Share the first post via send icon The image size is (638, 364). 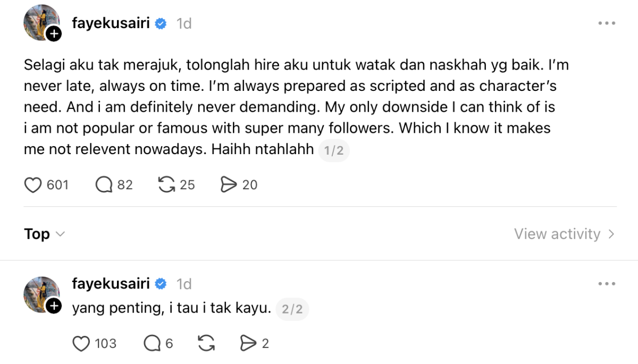(x=228, y=185)
